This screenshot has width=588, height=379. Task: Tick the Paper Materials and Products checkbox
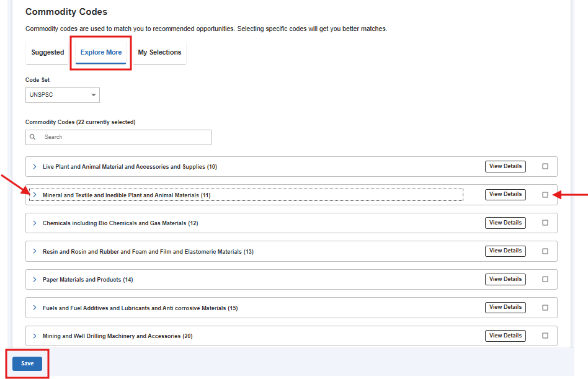[545, 279]
